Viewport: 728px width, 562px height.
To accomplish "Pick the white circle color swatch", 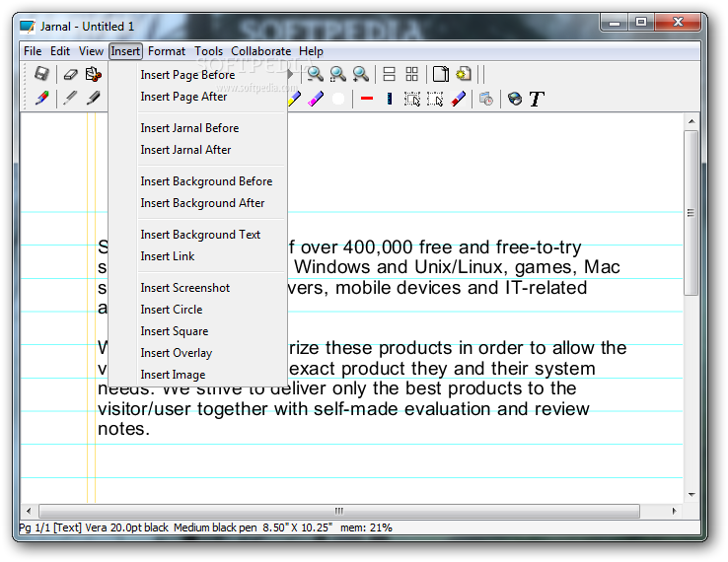I will point(338,99).
